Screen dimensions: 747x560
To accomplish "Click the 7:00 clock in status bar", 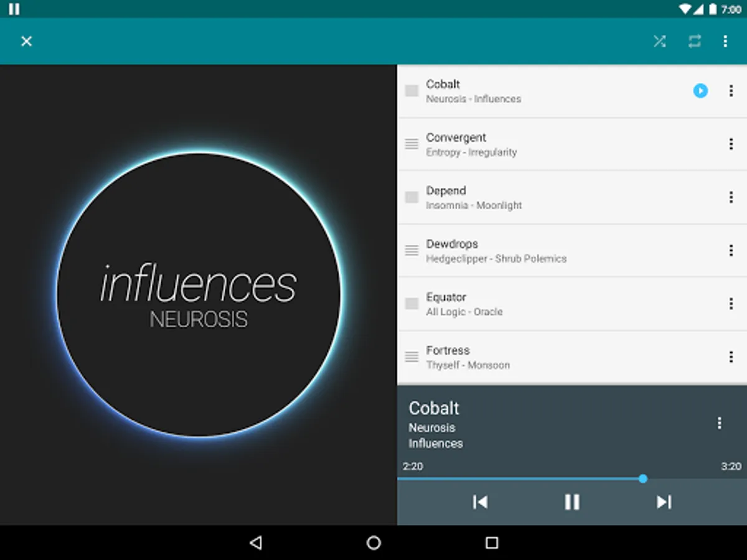I will click(731, 9).
